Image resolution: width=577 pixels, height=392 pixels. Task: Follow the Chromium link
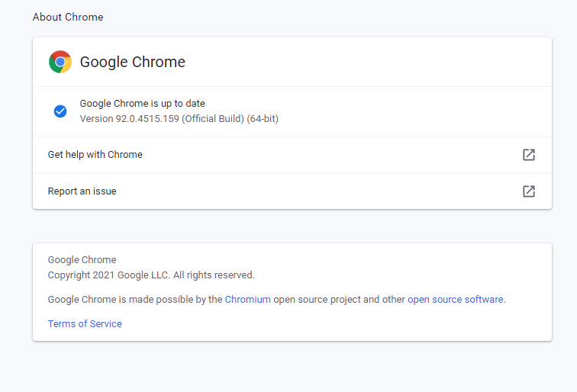(x=247, y=299)
